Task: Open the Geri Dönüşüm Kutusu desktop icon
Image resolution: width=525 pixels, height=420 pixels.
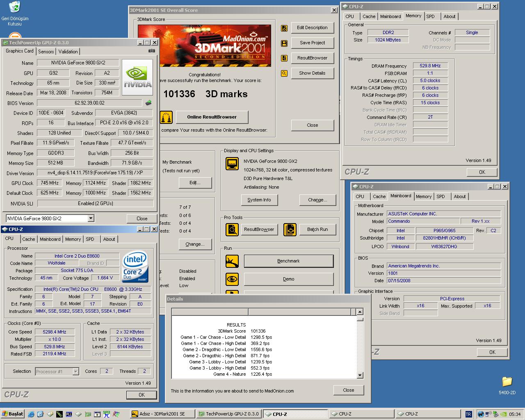Action: coord(15,14)
